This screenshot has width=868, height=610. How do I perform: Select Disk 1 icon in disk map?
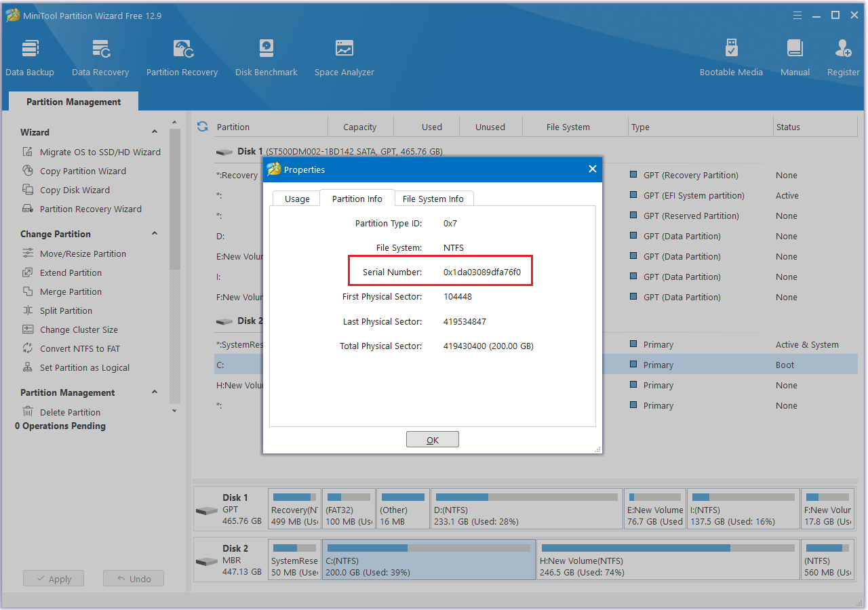click(207, 510)
